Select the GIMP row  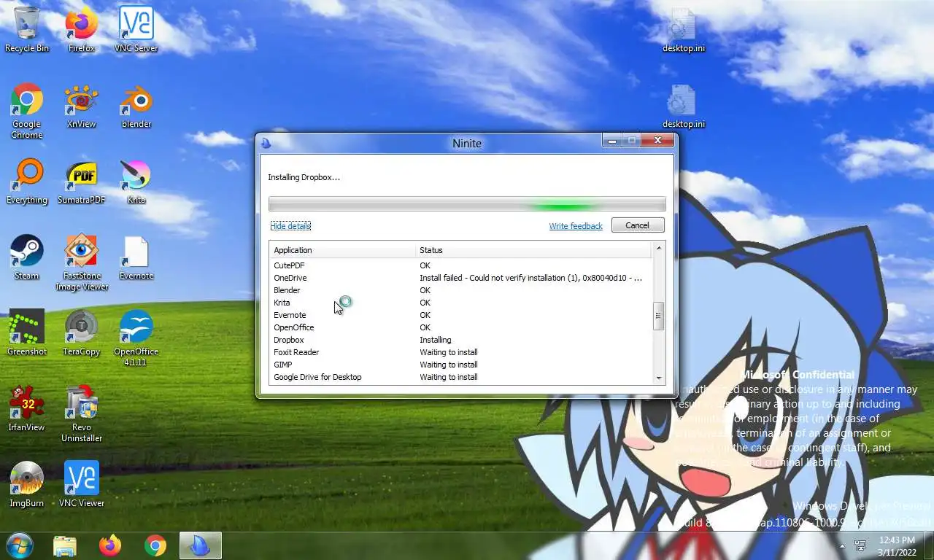pos(460,365)
